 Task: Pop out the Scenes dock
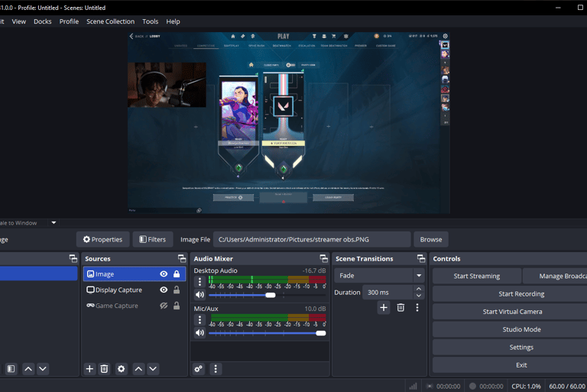pos(73,258)
